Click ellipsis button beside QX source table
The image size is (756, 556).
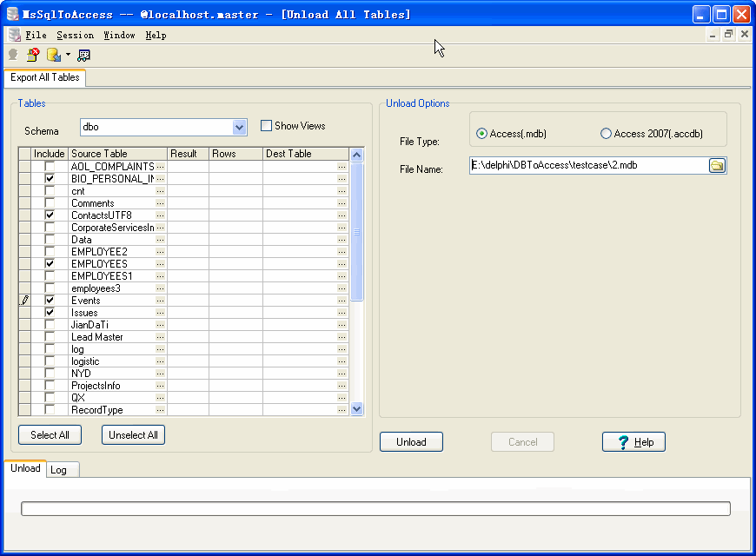tap(161, 398)
